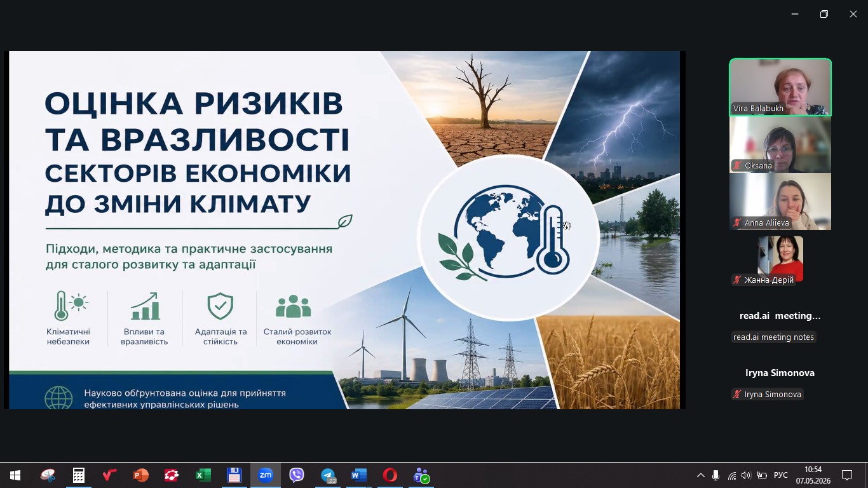The image size is (868, 488).
Task: Switch to PowerPoint in the taskbar
Action: tap(141, 475)
